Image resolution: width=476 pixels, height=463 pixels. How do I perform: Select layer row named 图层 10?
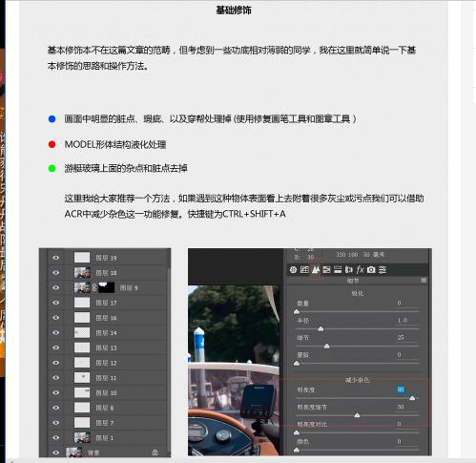107,392
